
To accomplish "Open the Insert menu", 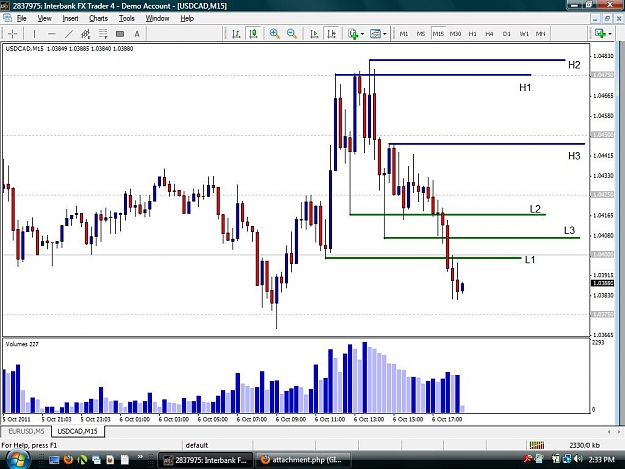I will (x=70, y=18).
